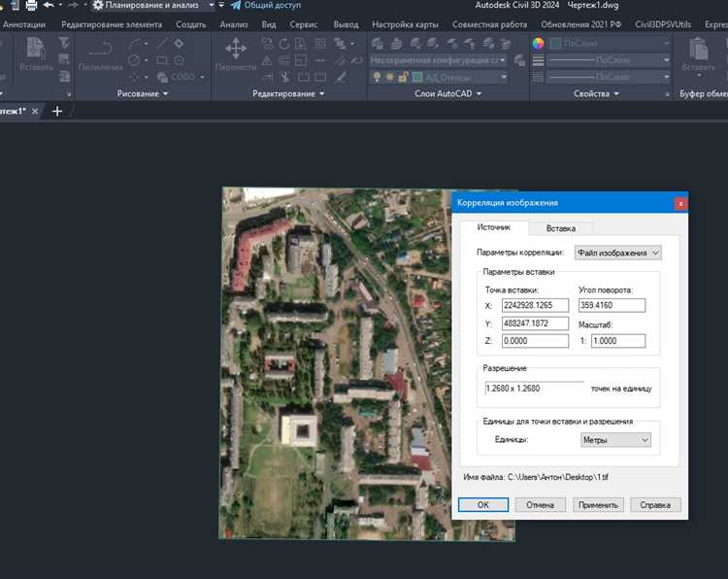Click the Array tool icon
Screen dimensions: 728x579
(x=320, y=44)
